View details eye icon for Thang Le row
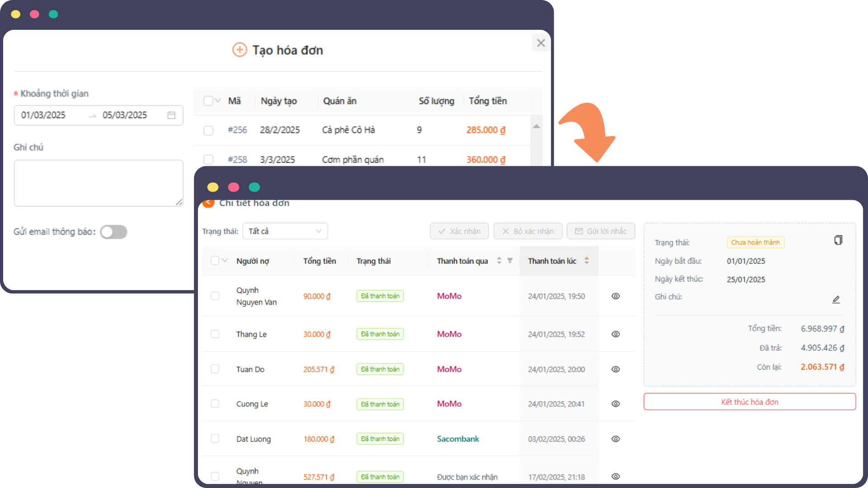868x488 pixels. point(616,334)
